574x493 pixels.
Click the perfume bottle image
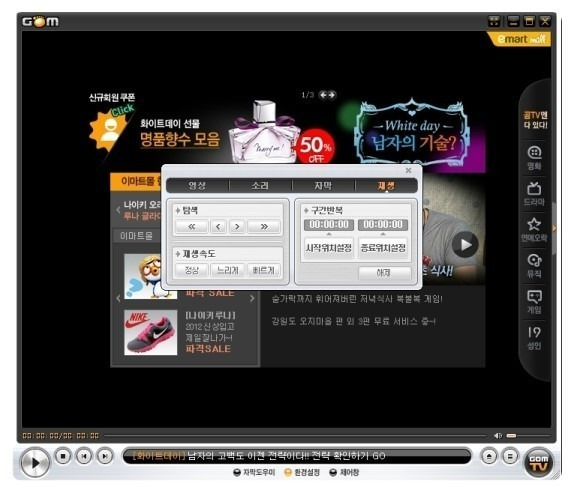pyautogui.click(x=263, y=132)
